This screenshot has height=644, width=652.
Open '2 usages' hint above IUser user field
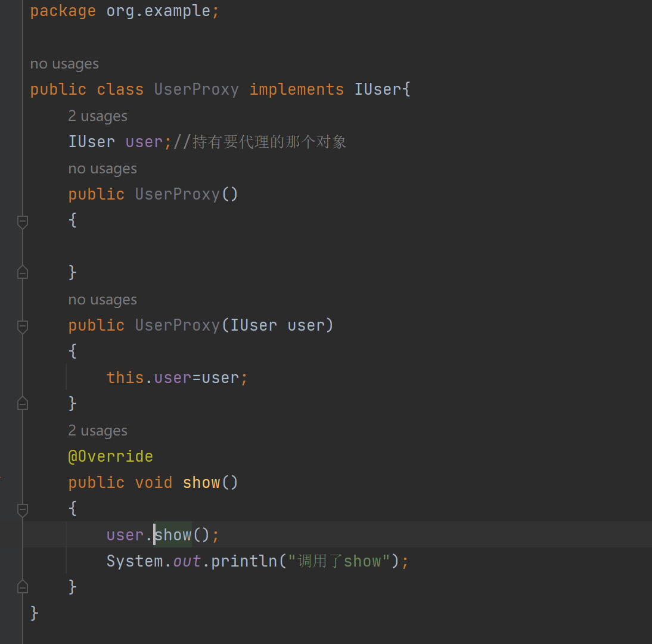(98, 116)
